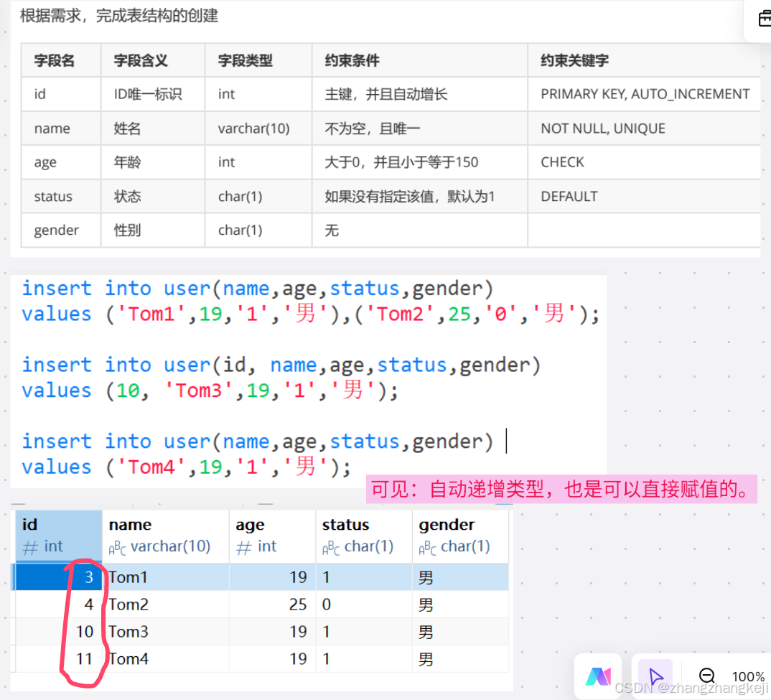Select the age column header in result grid
The height and width of the screenshot is (700, 771).
(x=272, y=536)
